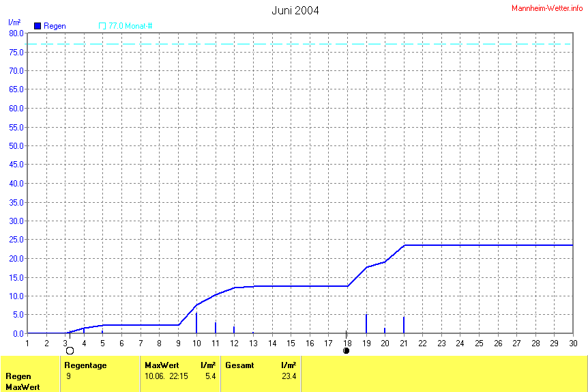Screen dimensions: 588x392
Task: Select the rain bar at day 21
Action: [x=404, y=325]
